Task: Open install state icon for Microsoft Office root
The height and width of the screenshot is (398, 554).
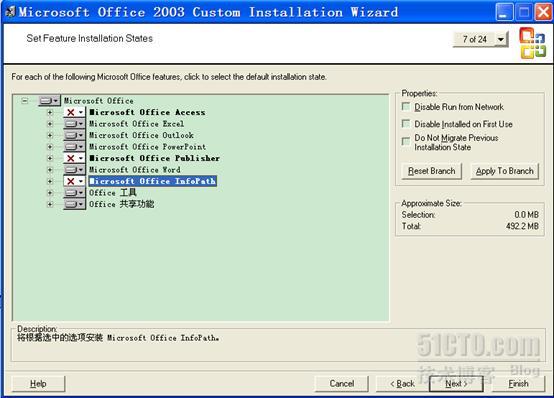Action: (49, 101)
